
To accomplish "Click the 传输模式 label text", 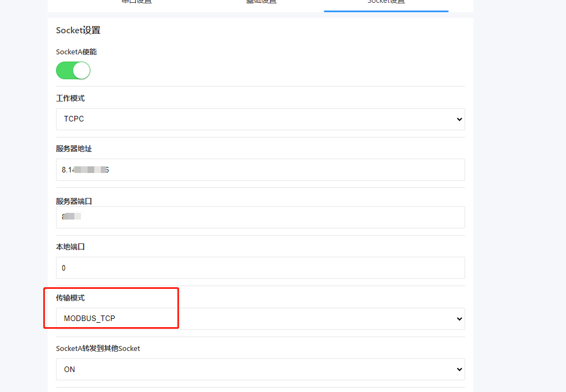I will tap(70, 298).
